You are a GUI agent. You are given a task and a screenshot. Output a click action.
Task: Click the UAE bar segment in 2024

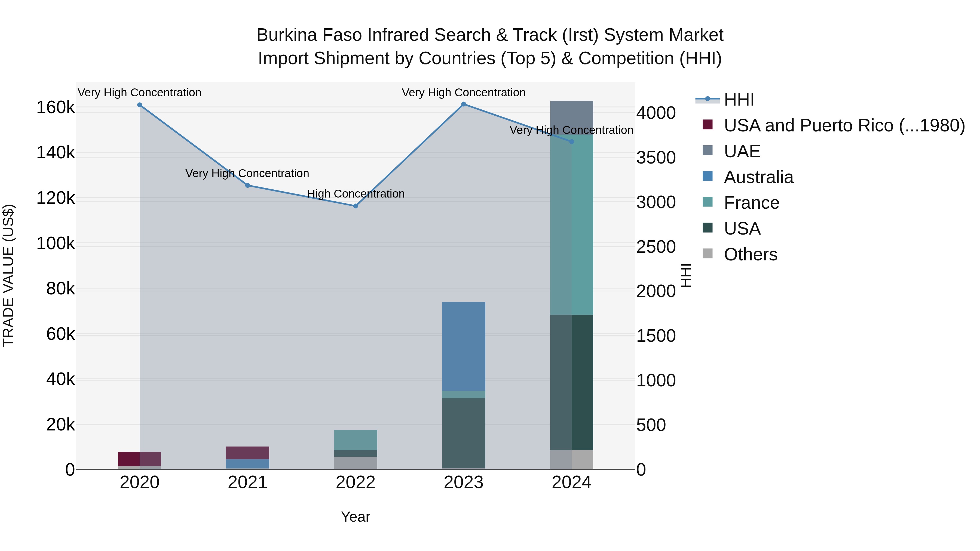571,118
